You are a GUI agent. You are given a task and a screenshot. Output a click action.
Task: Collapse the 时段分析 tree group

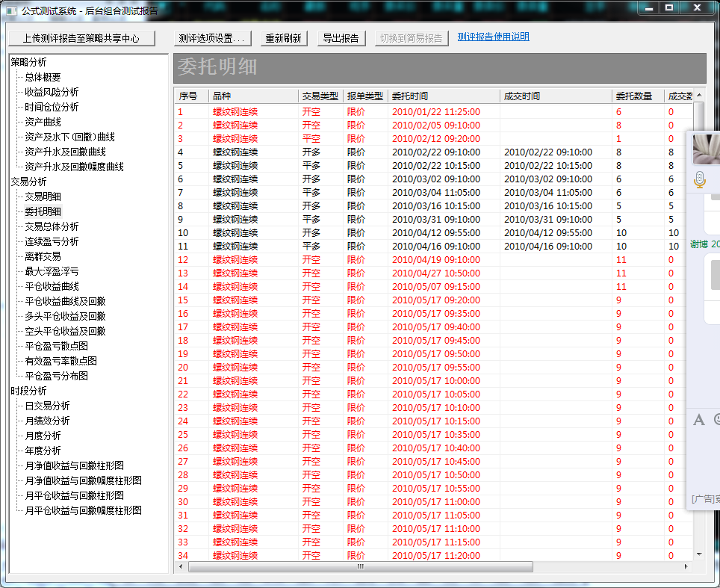(x=28, y=391)
